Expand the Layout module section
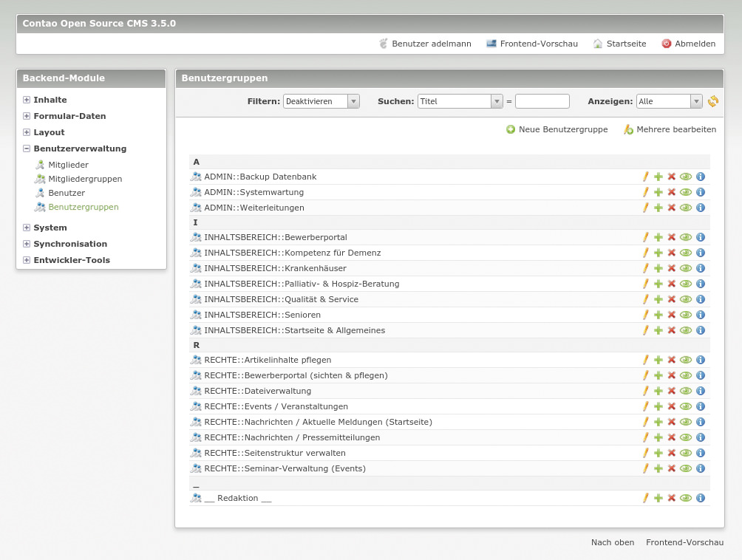Viewport: 742px width, 560px height. [x=27, y=132]
